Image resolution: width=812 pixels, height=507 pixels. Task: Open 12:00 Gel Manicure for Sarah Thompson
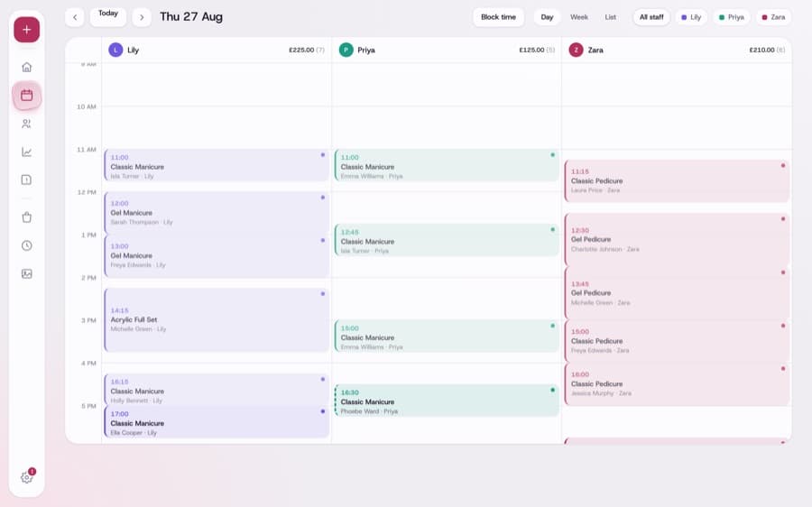coord(217,213)
